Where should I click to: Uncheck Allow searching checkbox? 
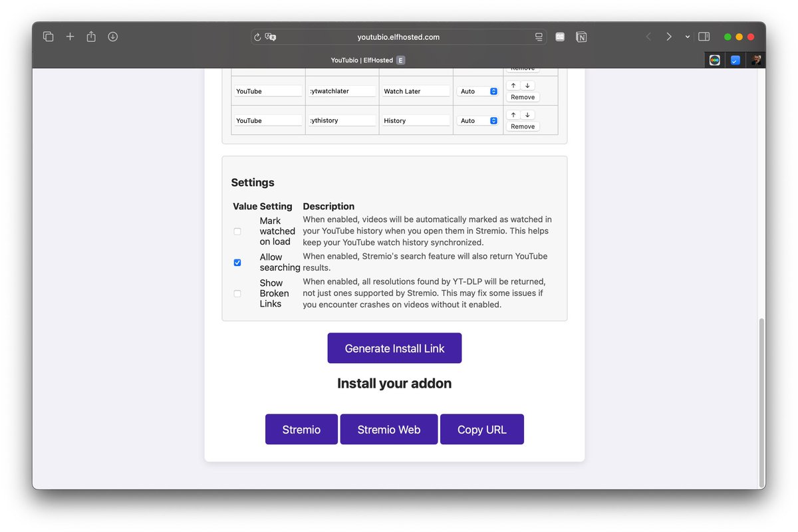click(x=237, y=263)
